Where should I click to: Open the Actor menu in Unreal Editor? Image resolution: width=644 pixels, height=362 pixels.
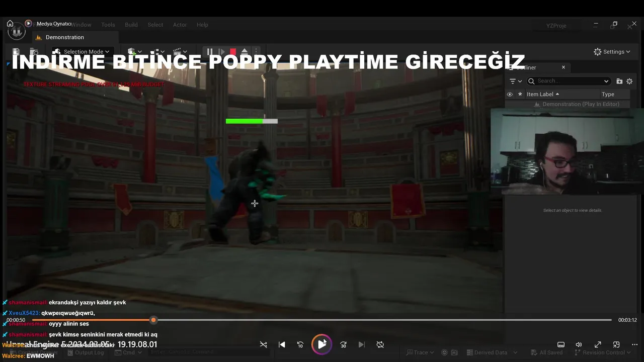[x=180, y=25]
